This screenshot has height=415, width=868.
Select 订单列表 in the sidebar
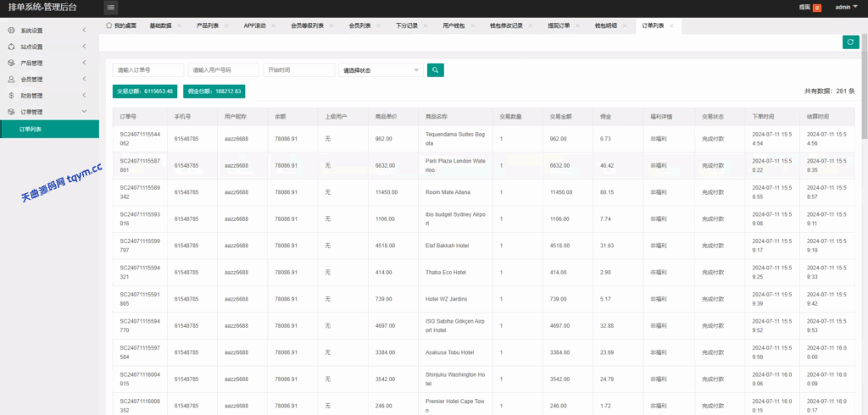click(50, 129)
